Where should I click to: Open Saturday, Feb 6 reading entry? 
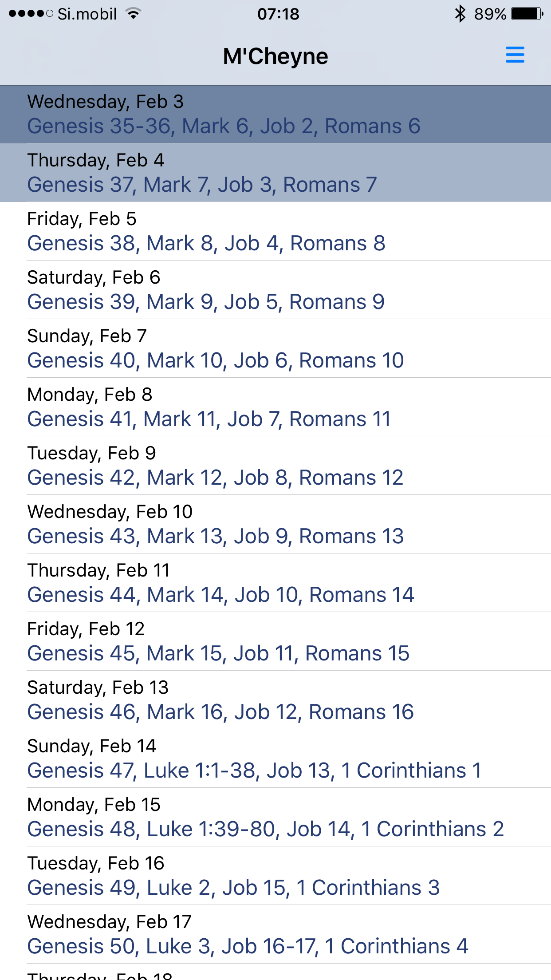click(x=275, y=290)
